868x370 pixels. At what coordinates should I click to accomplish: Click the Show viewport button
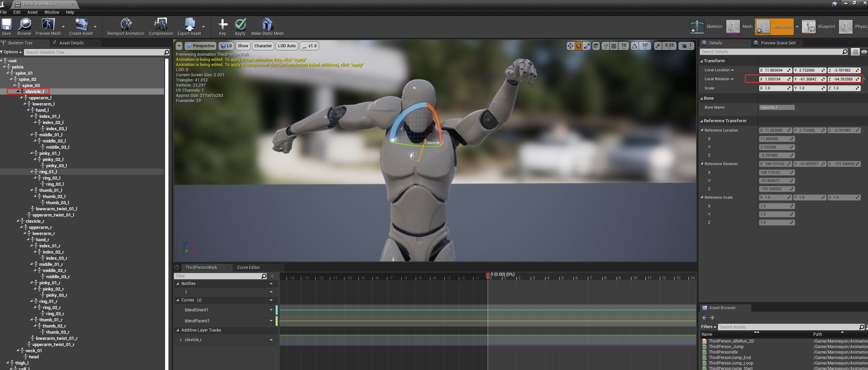point(243,46)
